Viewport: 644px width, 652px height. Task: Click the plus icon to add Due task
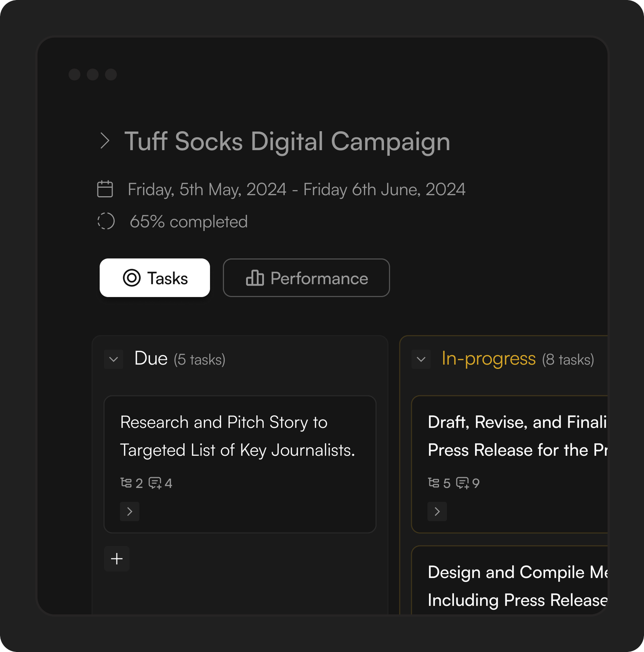(x=117, y=559)
